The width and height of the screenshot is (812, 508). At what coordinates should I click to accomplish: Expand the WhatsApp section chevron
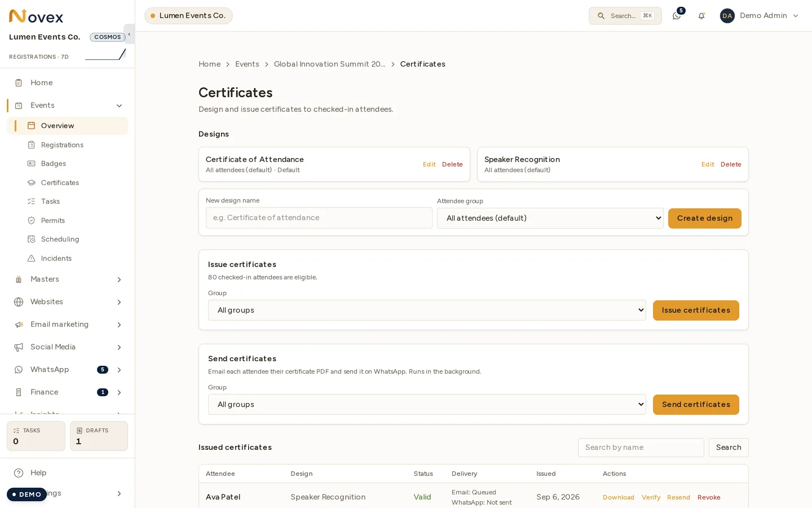pyautogui.click(x=119, y=370)
